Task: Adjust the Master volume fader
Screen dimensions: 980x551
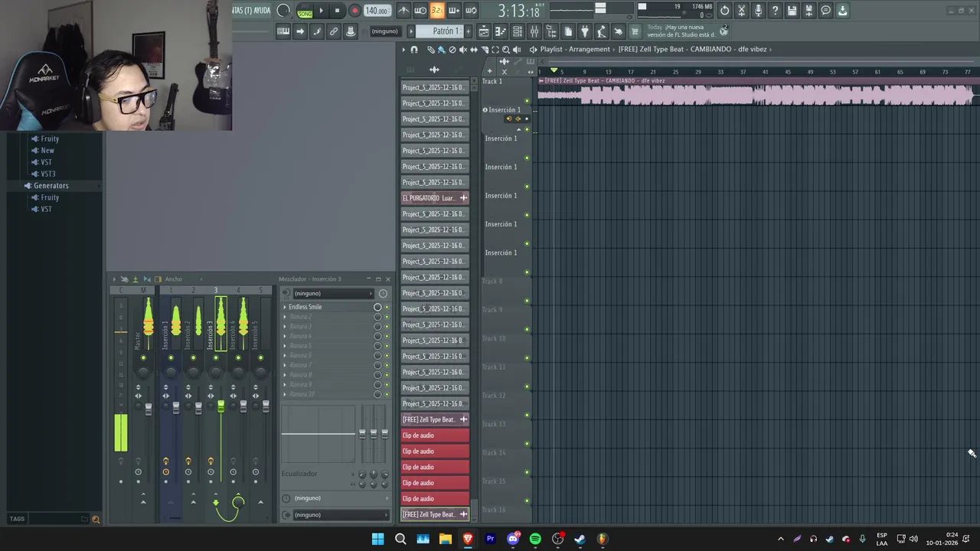Action: (x=149, y=409)
